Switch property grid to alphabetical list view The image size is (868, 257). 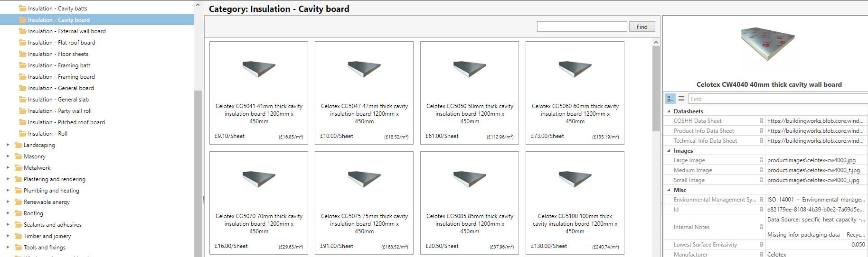[681, 99]
